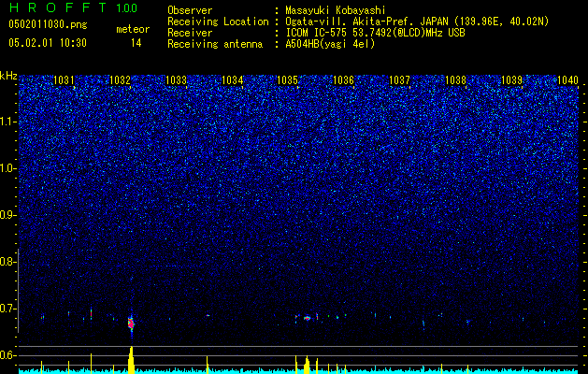The height and width of the screenshot is (374, 588).
Task: Click observer name Masayuki Kobayashi
Action: [336, 10]
